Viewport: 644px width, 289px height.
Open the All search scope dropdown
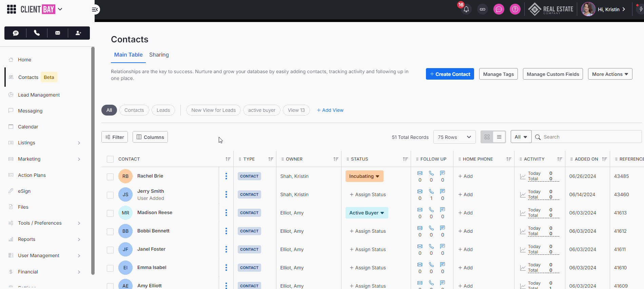tap(521, 137)
